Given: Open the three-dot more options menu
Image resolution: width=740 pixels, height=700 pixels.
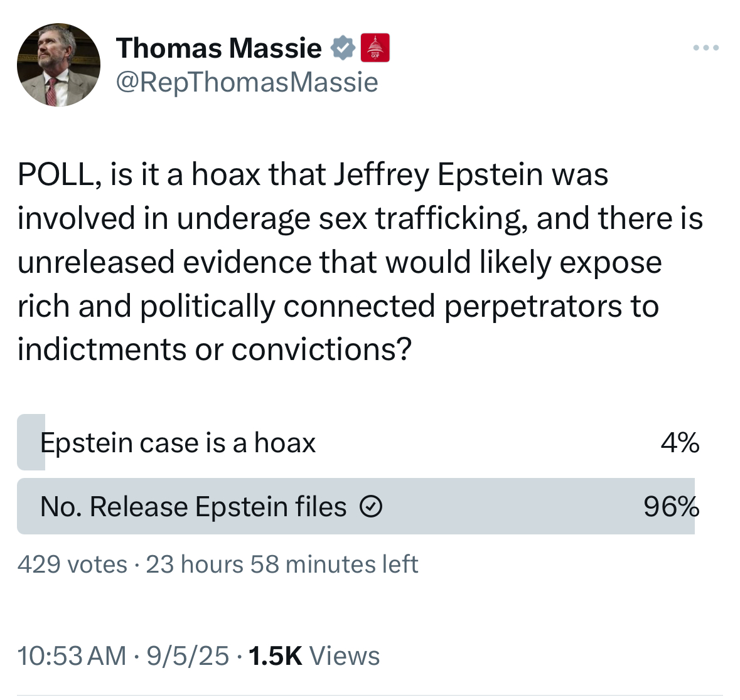Looking at the screenshot, I should [705, 48].
